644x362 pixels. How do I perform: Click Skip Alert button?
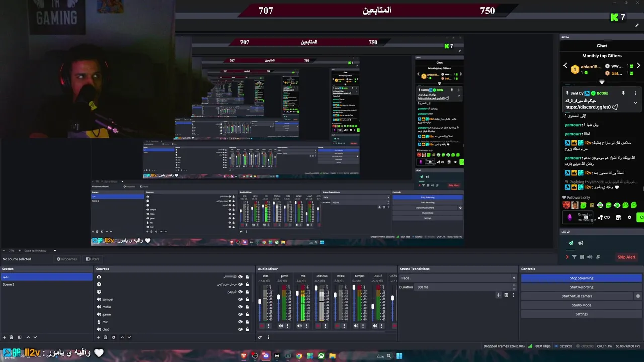(x=626, y=257)
